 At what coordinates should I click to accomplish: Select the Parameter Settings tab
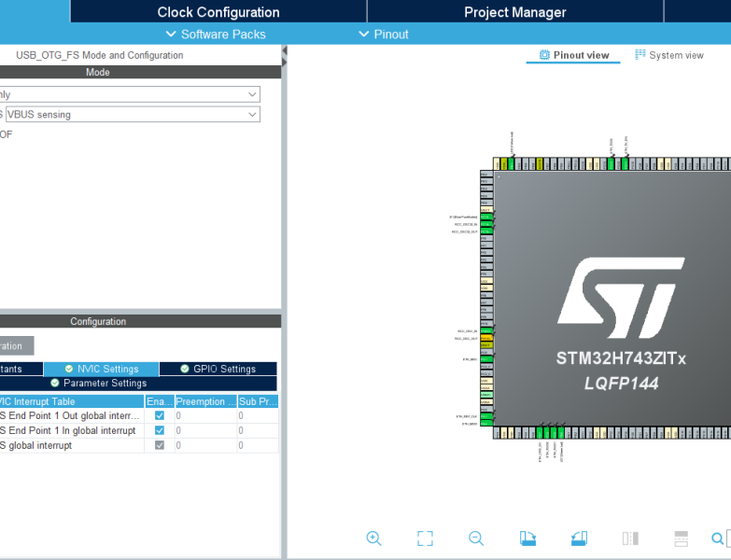(x=98, y=383)
